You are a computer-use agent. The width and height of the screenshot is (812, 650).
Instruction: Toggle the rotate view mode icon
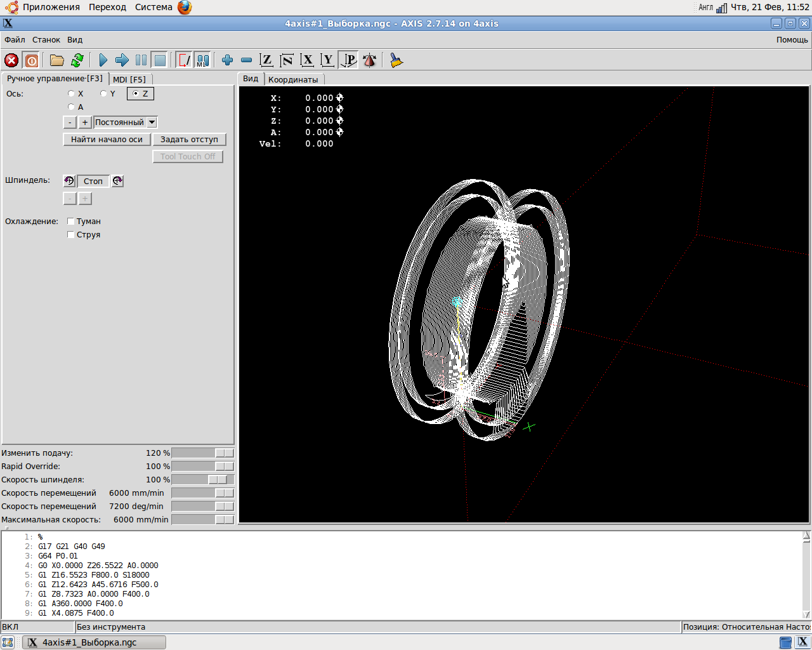pyautogui.click(x=369, y=60)
